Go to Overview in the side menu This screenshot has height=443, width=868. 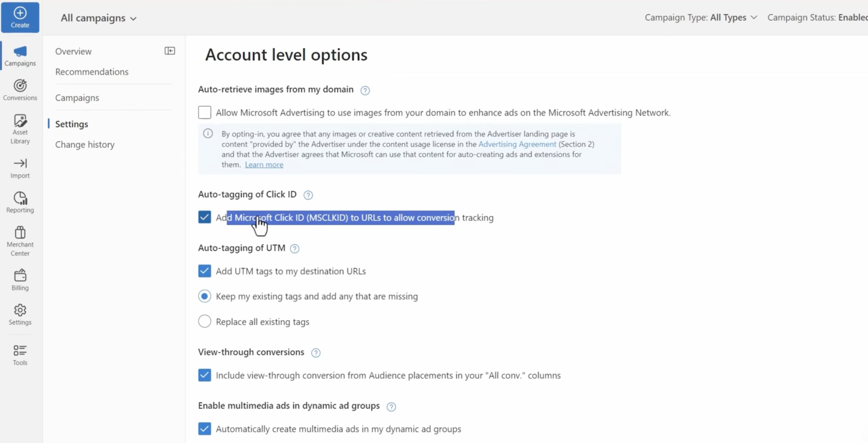[73, 51]
